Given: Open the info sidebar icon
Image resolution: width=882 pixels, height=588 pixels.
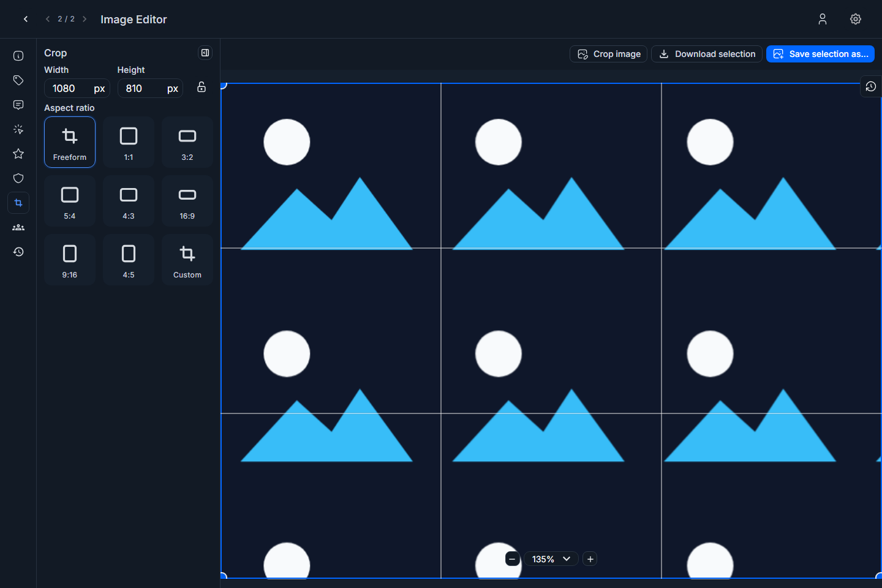Looking at the screenshot, I should (x=18, y=56).
